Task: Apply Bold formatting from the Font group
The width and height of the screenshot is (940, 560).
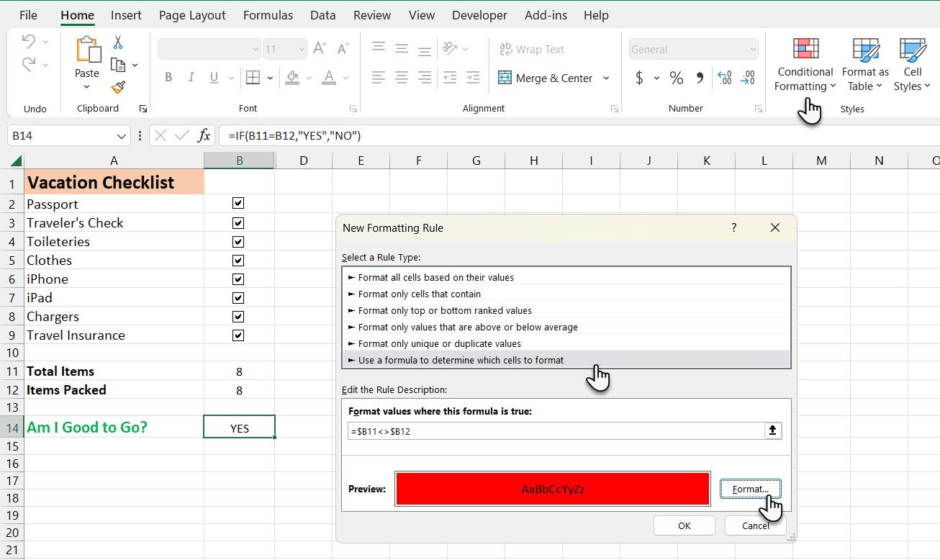Action: click(168, 78)
